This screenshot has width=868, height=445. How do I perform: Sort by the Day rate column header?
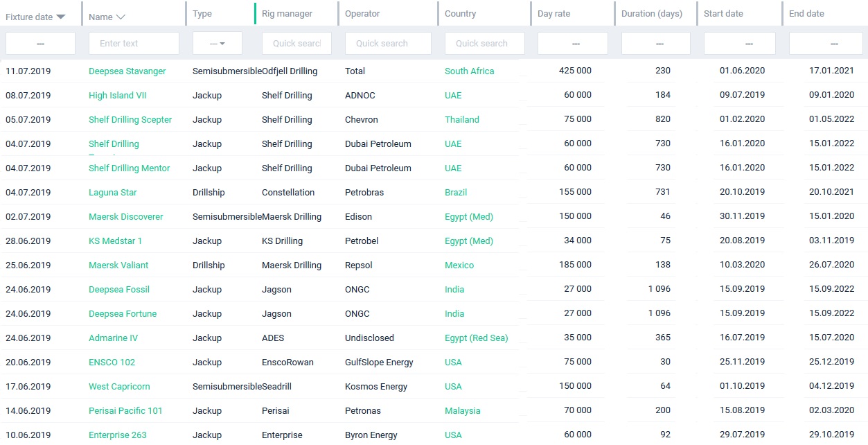click(553, 14)
